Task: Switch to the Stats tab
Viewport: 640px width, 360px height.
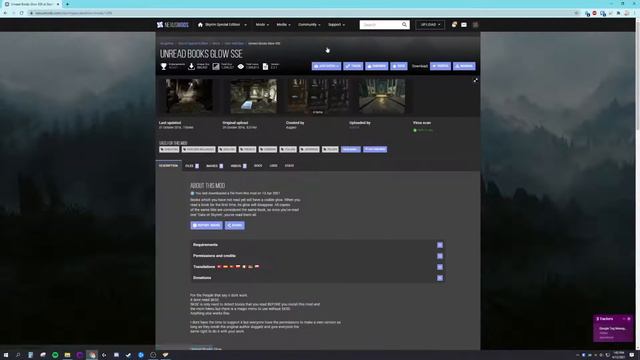Action: (289, 166)
